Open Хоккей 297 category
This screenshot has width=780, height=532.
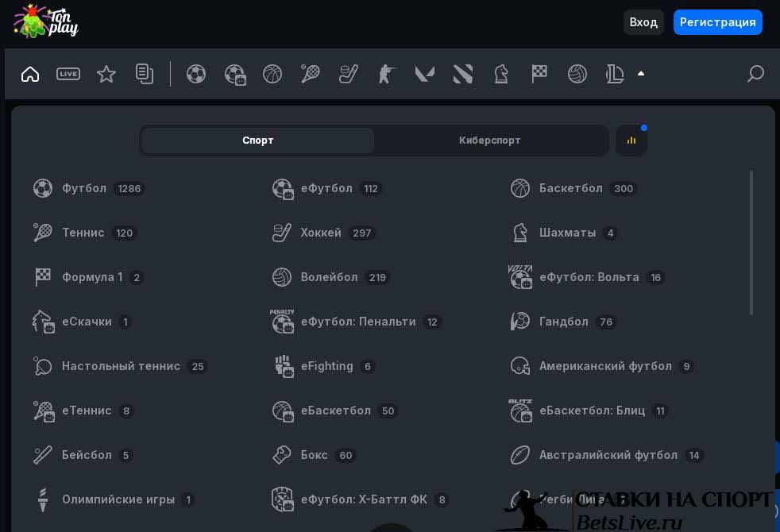click(323, 233)
